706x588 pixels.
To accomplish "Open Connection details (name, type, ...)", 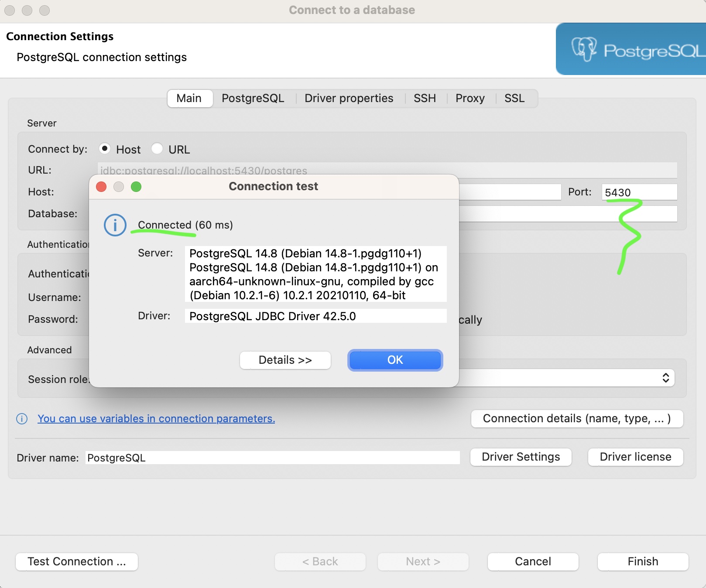I will [577, 419].
